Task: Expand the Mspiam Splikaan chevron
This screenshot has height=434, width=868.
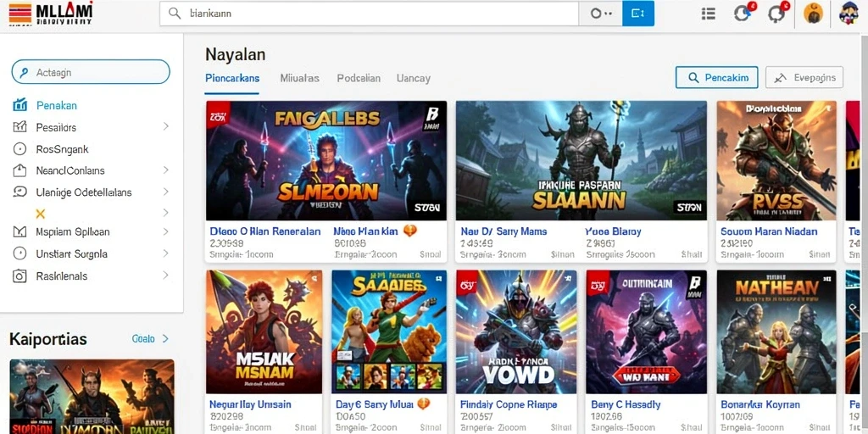Action: coord(165,231)
